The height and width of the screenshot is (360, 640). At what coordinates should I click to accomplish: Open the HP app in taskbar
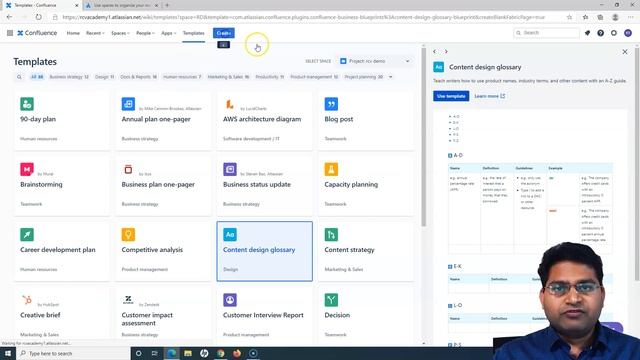pyautogui.click(x=204, y=353)
